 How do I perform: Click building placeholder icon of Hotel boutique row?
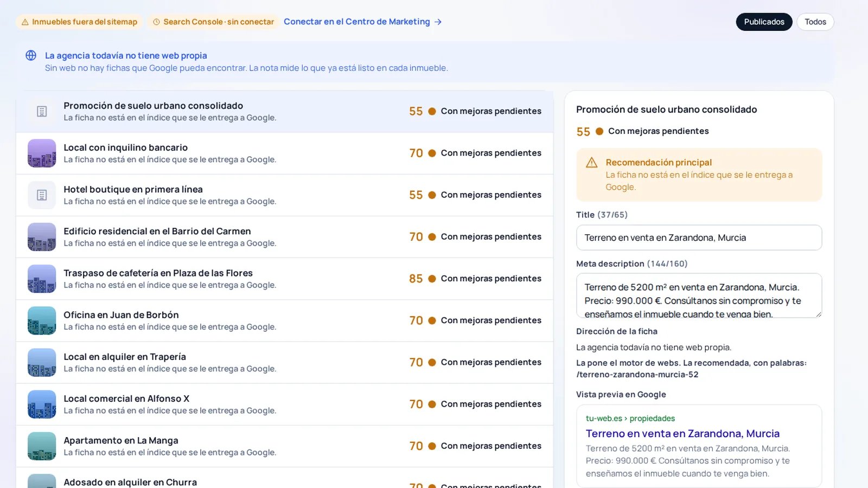tap(42, 195)
